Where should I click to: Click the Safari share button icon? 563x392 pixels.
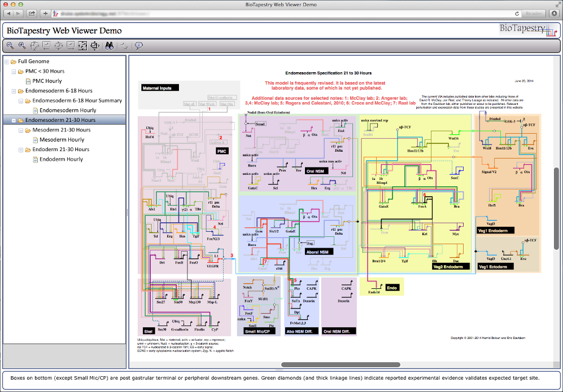(x=32, y=13)
